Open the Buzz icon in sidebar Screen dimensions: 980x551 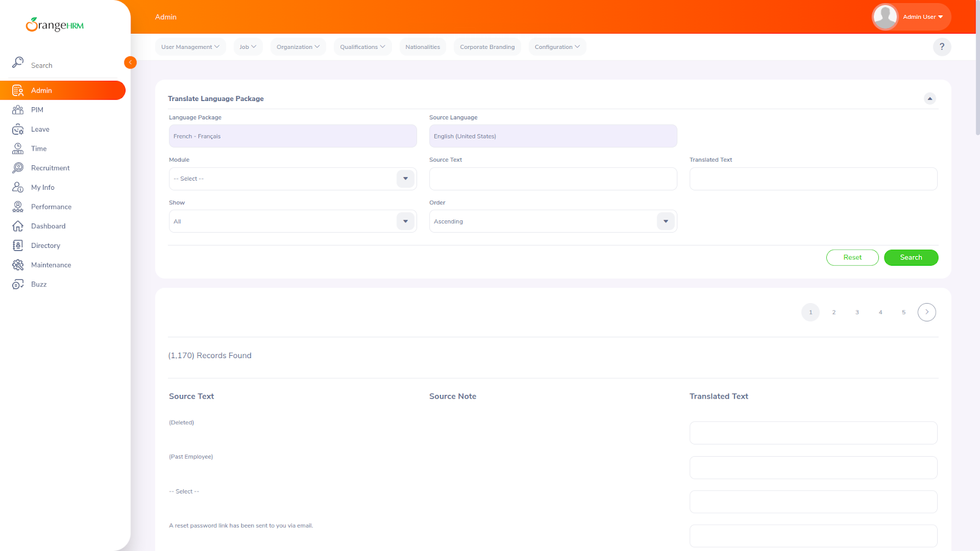(x=18, y=284)
